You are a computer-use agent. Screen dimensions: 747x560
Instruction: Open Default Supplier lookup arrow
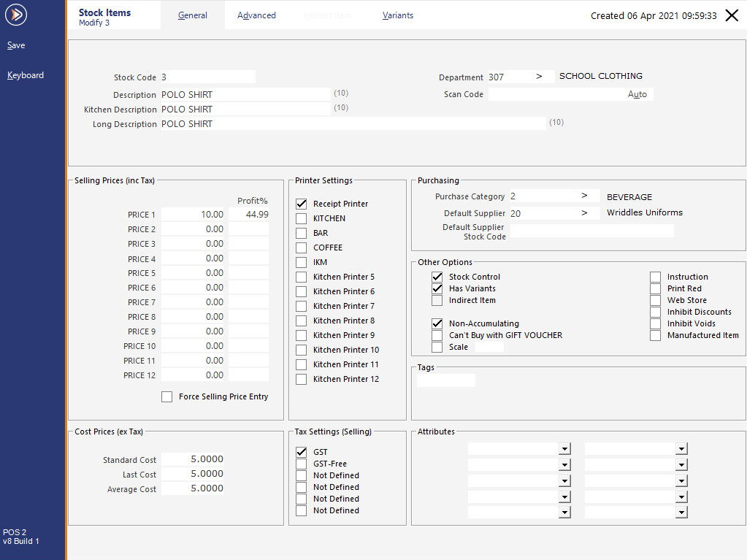click(584, 213)
